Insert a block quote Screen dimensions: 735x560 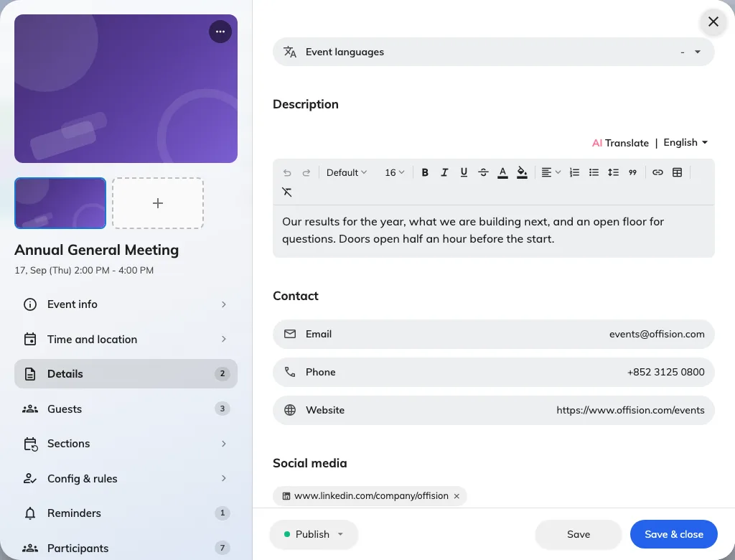click(x=633, y=172)
